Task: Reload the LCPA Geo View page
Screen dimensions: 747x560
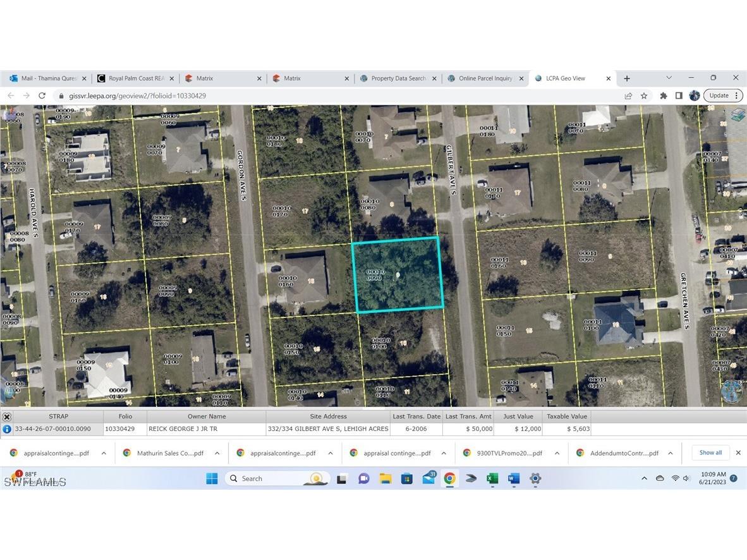Action: pos(42,95)
